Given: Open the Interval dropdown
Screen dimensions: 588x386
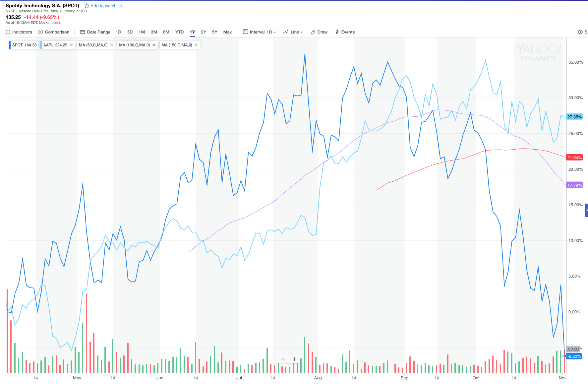Looking at the screenshot, I should point(275,32).
